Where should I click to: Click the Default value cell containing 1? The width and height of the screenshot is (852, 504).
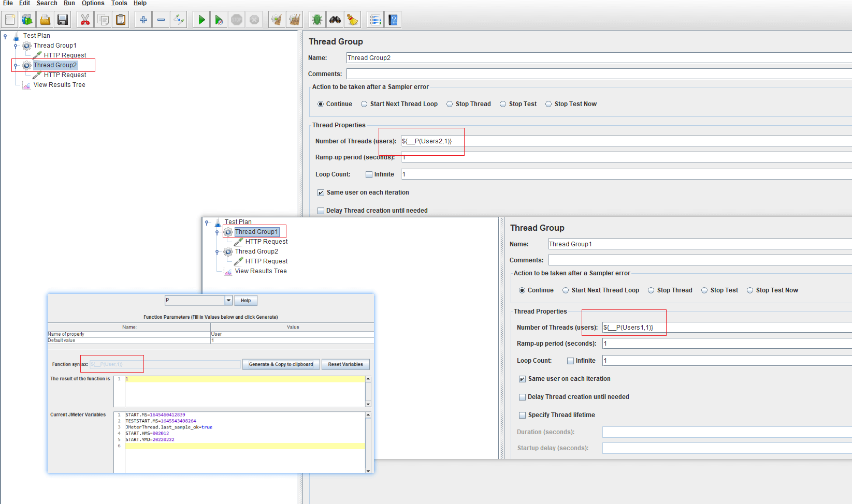tap(292, 340)
